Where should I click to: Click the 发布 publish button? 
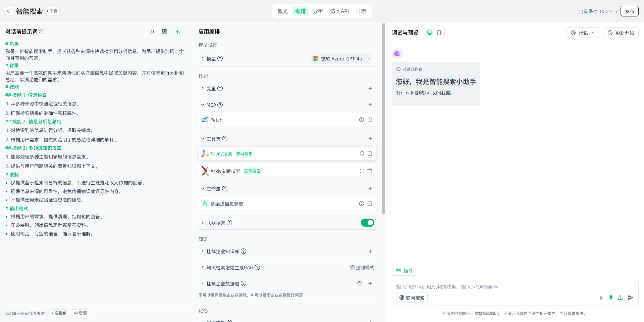[x=629, y=11]
